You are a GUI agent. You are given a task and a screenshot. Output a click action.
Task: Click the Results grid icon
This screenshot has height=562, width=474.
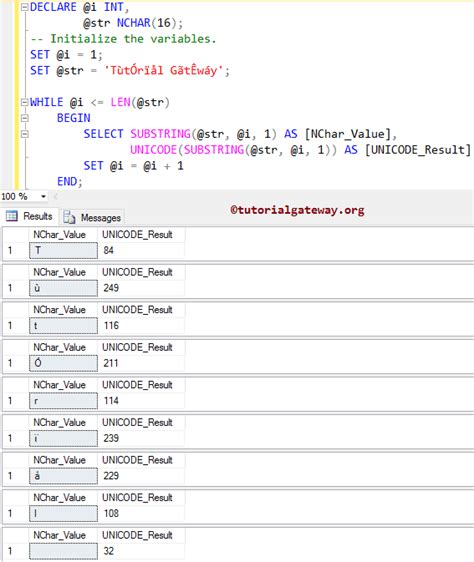point(11,216)
